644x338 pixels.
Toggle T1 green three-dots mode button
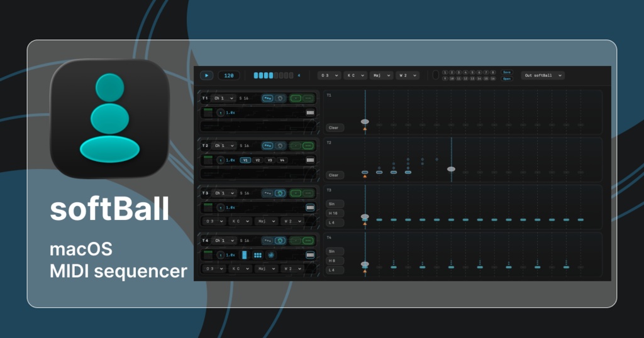pyautogui.click(x=308, y=99)
